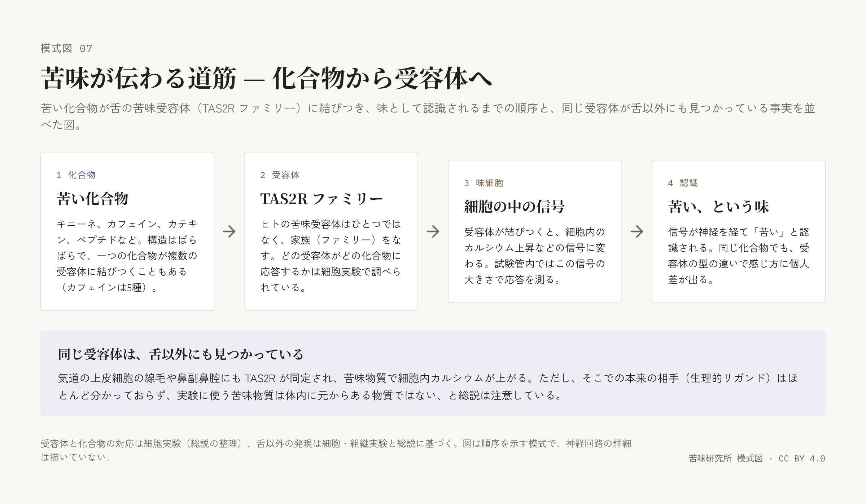Click the paragraph starting キニーネ、カフェイン
This screenshot has width=866, height=504.
click(127, 256)
